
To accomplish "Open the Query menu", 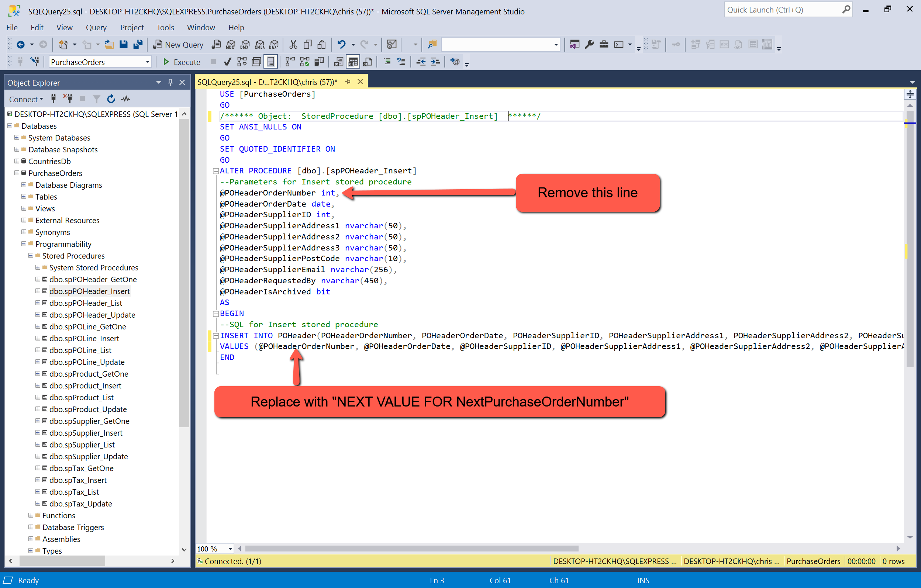I will click(96, 28).
